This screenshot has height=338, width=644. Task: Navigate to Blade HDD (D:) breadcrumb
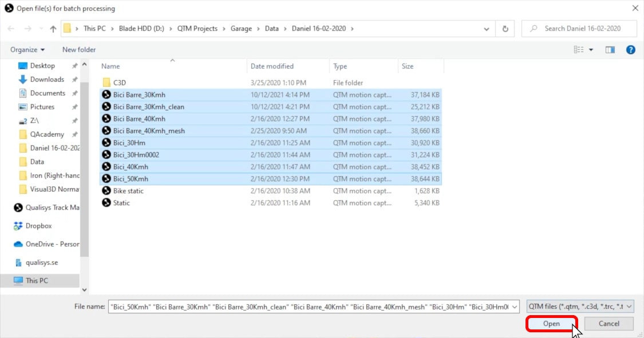[141, 29]
